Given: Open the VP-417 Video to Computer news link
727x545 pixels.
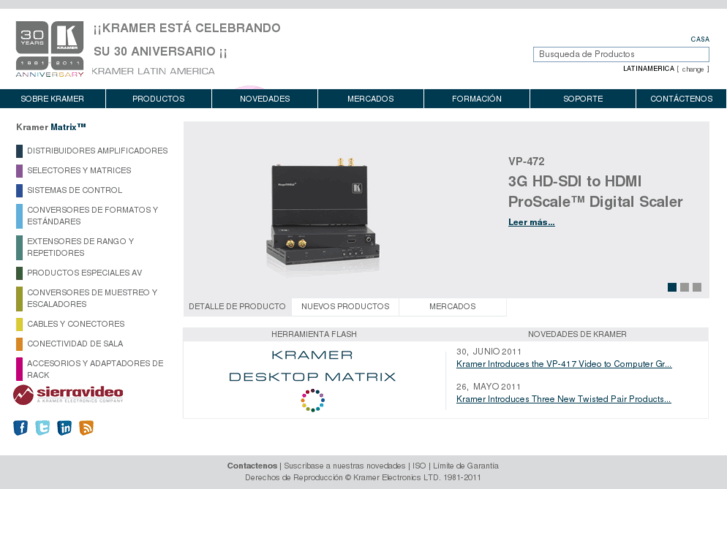Looking at the screenshot, I should [564, 364].
